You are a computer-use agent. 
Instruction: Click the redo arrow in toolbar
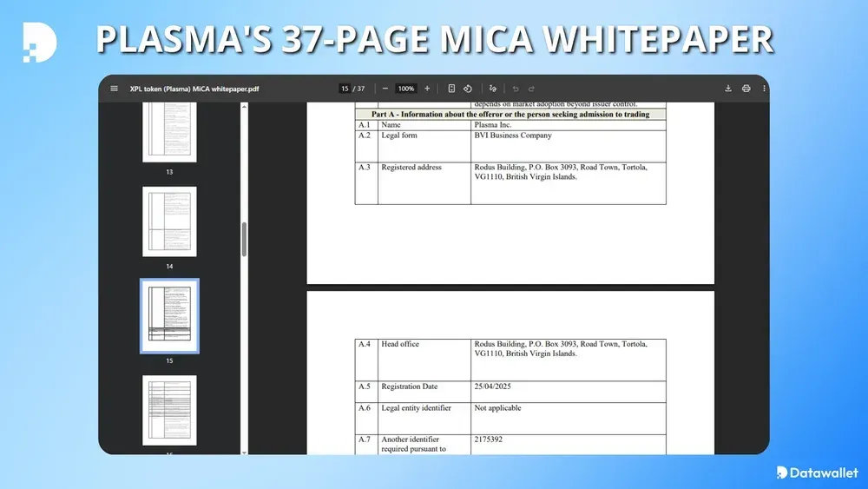tap(531, 89)
